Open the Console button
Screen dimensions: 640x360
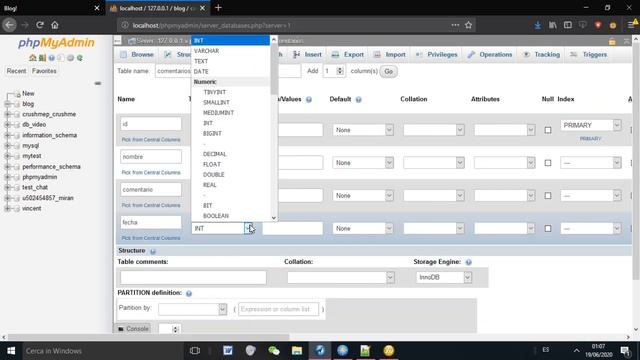[133, 329]
